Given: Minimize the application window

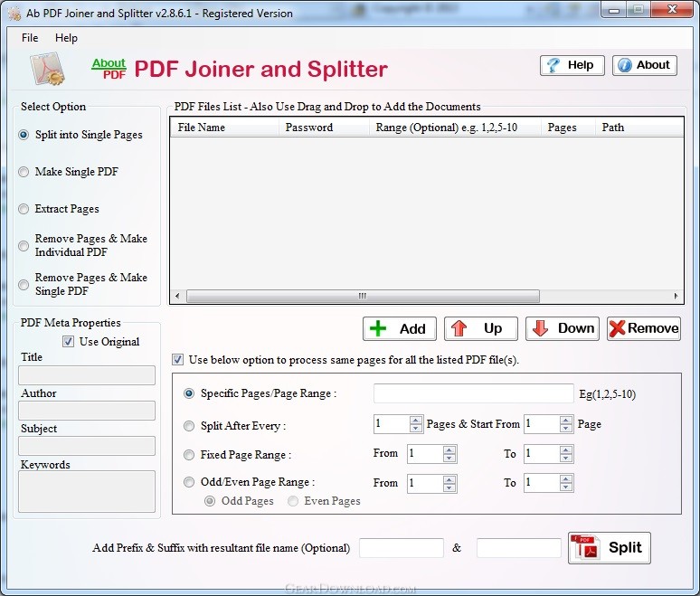Looking at the screenshot, I should tap(614, 10).
